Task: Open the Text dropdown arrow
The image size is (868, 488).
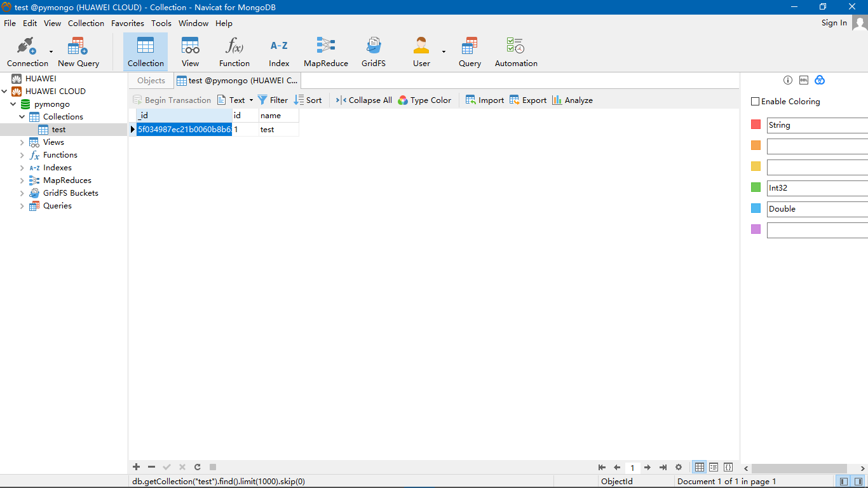Action: [x=251, y=100]
